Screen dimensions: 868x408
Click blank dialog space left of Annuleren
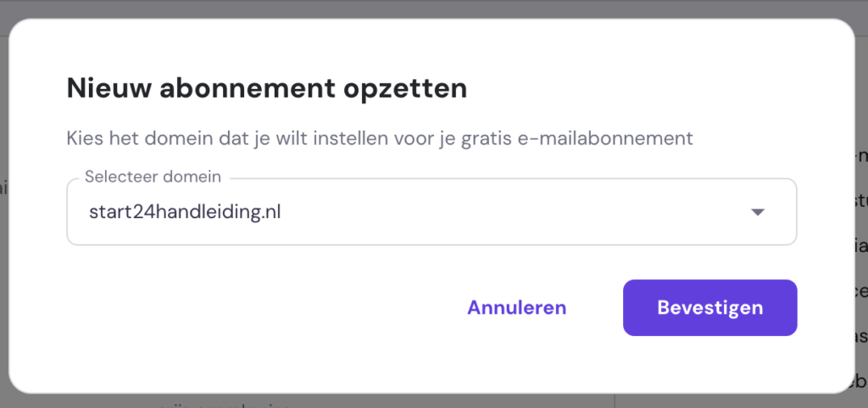[x=254, y=307]
